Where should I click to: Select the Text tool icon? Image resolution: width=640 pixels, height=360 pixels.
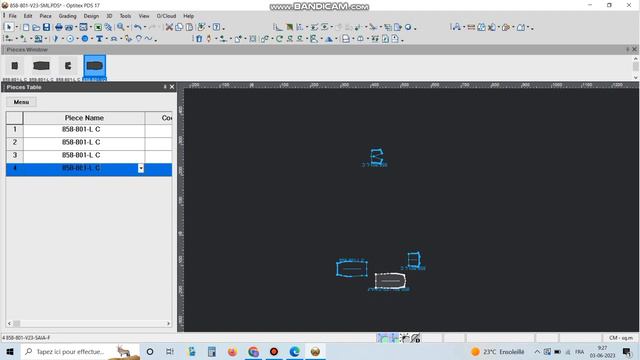tap(99, 39)
